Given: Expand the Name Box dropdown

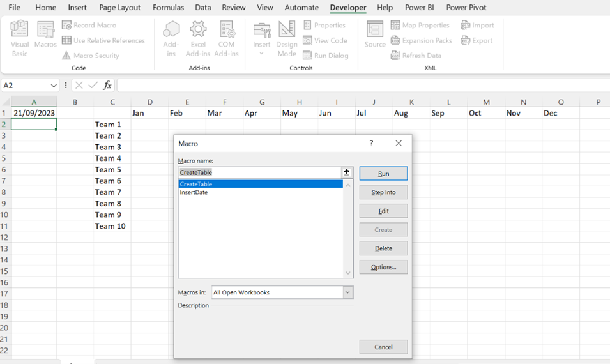Looking at the screenshot, I should [x=54, y=86].
